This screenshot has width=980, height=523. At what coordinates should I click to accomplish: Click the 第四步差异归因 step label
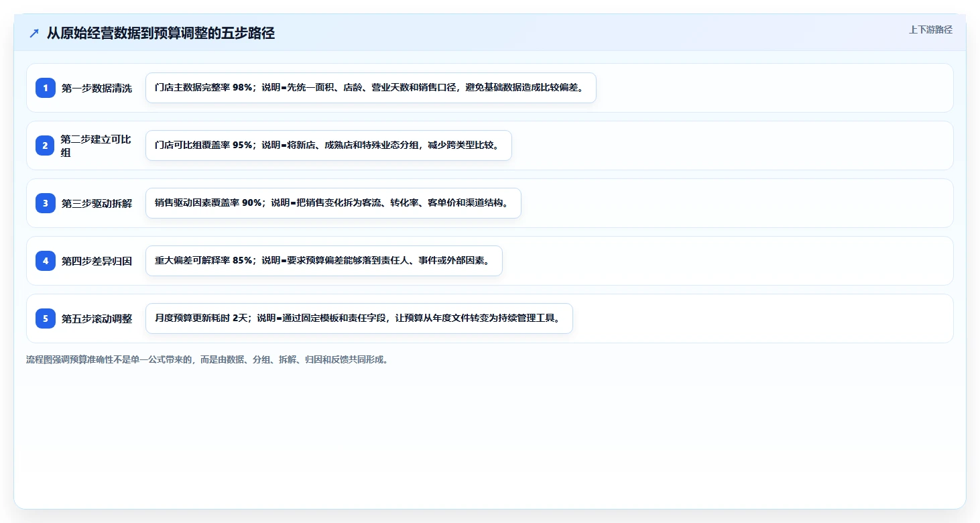(x=97, y=261)
